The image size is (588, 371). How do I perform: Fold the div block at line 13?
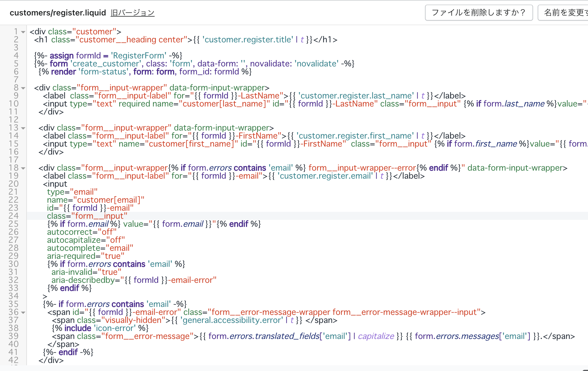tap(23, 128)
